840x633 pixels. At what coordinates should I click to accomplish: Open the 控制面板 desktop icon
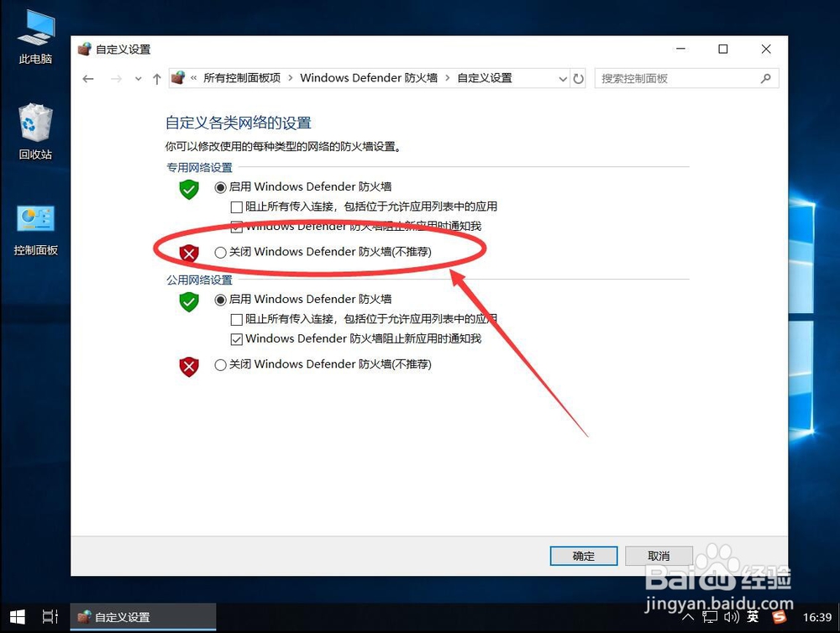(x=35, y=230)
